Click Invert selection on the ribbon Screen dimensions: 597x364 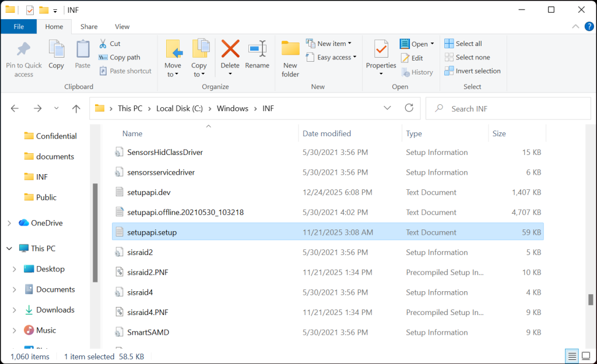point(472,70)
